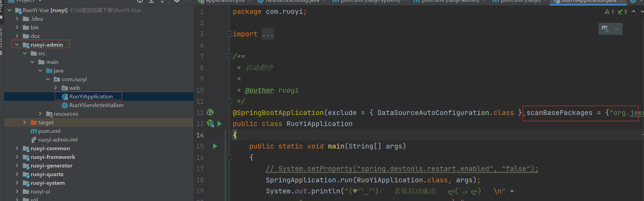Expand the bin folder
Image resolution: width=644 pixels, height=201 pixels.
pyautogui.click(x=17, y=28)
